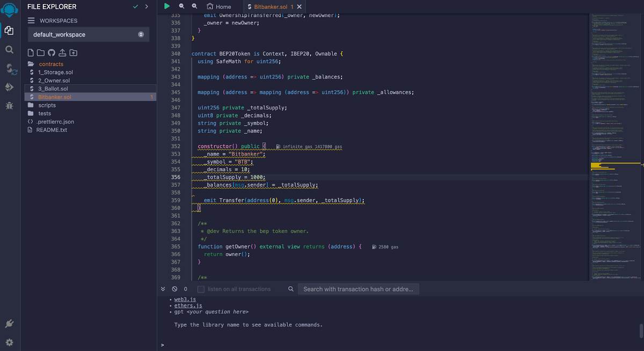The width and height of the screenshot is (644, 351).
Task: Click the 'WORKSPACES' label
Action: [58, 20]
